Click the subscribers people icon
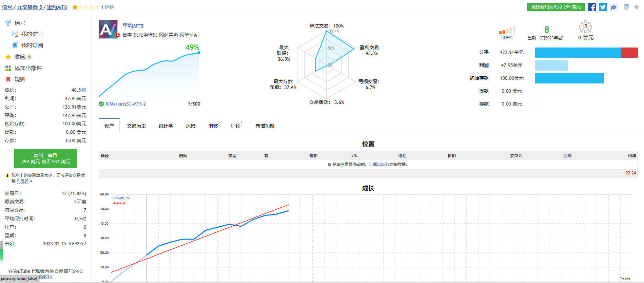644x283 pixels. tap(586, 26)
